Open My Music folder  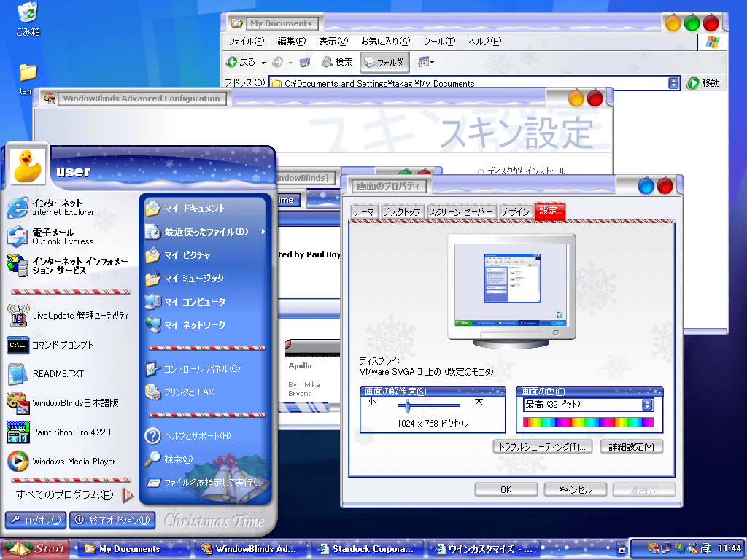[x=185, y=278]
